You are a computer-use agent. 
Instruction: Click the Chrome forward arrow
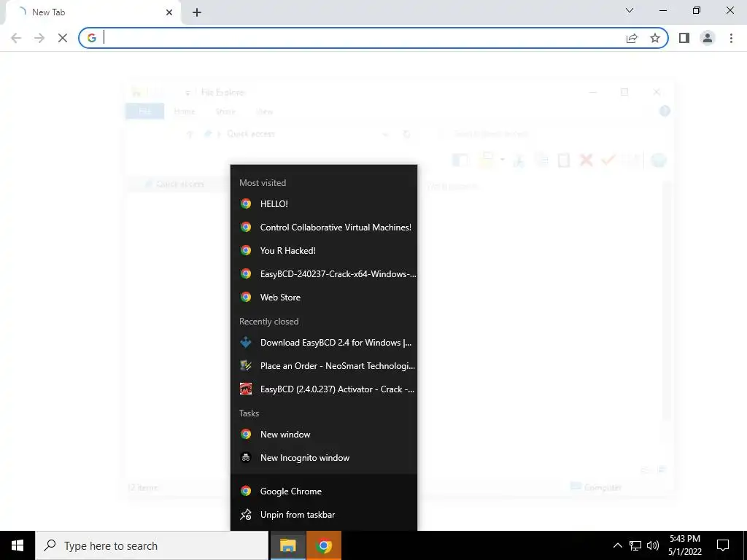tap(39, 38)
